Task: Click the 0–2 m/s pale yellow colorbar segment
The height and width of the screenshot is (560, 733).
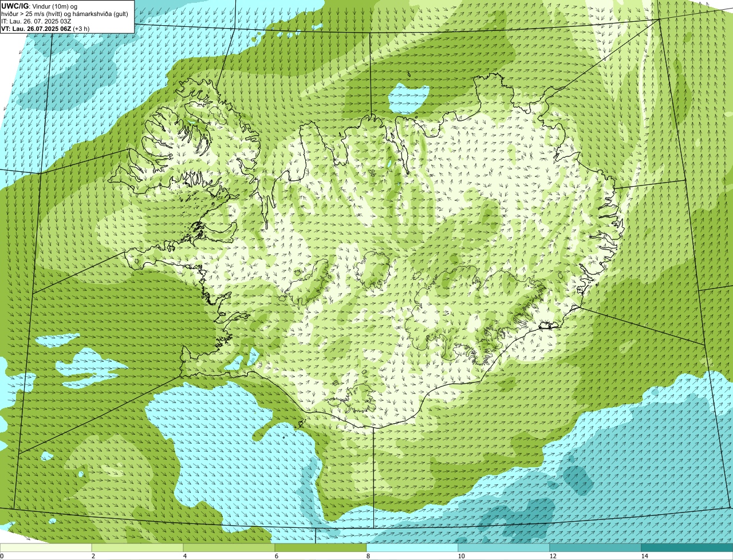Action: (x=46, y=548)
